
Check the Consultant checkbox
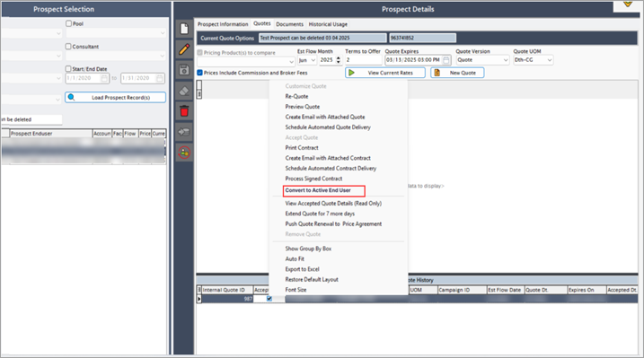[x=68, y=47]
